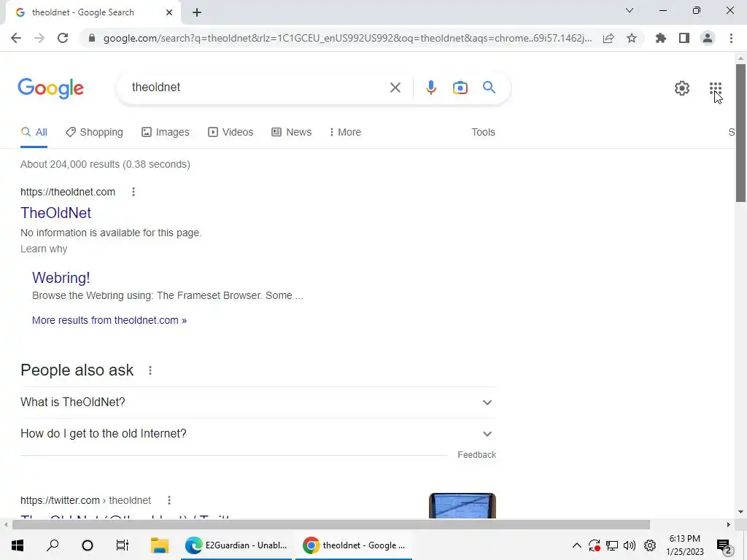Switch to the News tab
747x560 pixels.
pyautogui.click(x=292, y=132)
